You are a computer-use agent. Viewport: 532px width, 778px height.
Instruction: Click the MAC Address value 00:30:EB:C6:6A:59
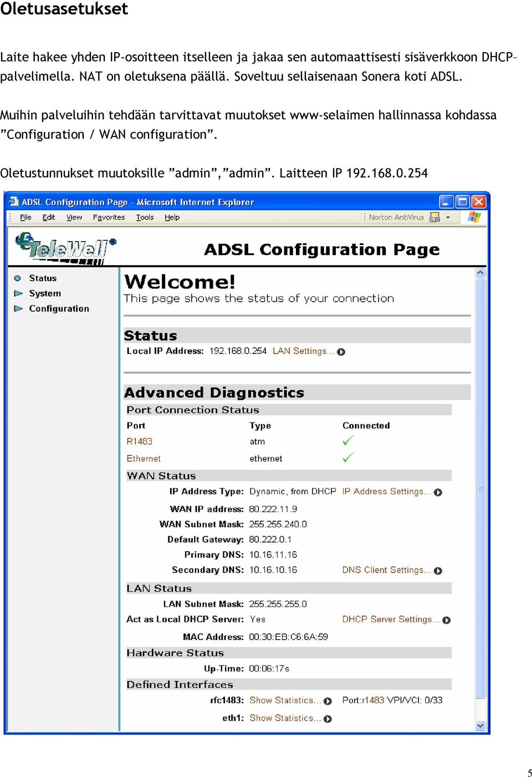(289, 637)
